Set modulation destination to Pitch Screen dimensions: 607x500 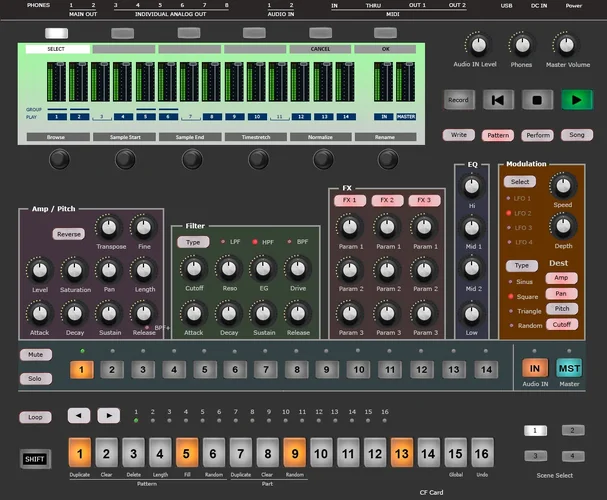[561, 308]
